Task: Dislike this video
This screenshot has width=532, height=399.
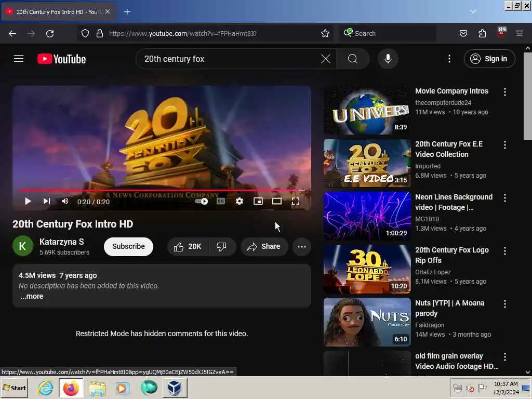Action: tap(221, 246)
